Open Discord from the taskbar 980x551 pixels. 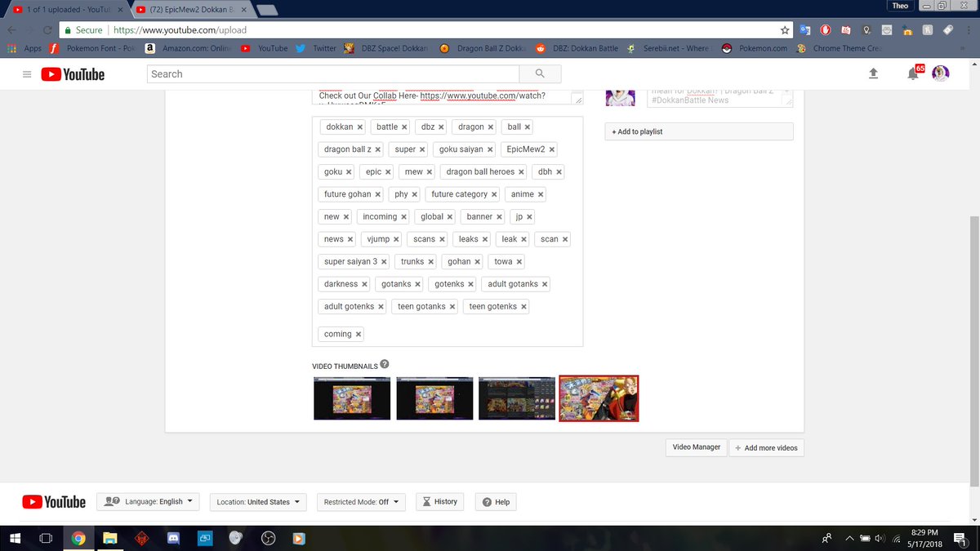[x=172, y=538]
